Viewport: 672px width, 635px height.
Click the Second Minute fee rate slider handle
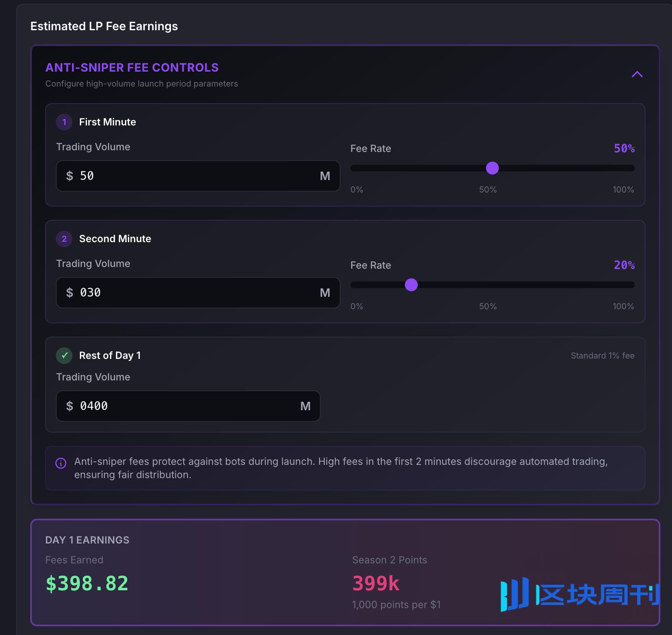(411, 285)
